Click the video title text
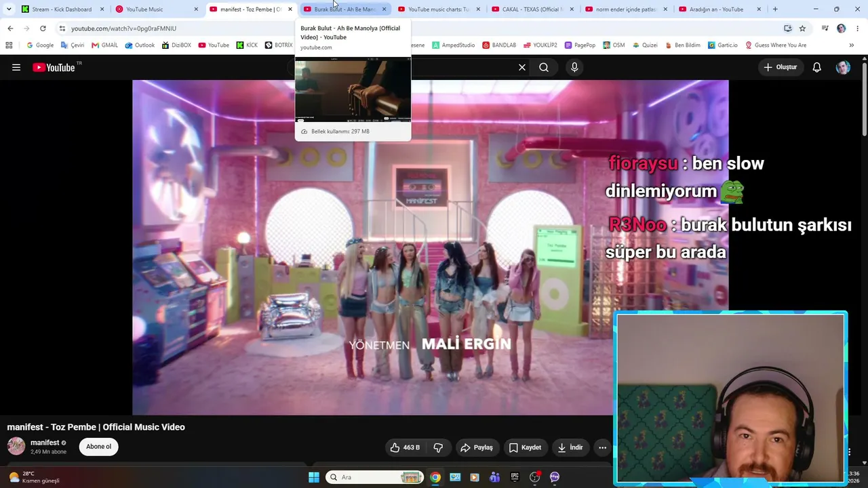This screenshot has width=868, height=488. 96,427
